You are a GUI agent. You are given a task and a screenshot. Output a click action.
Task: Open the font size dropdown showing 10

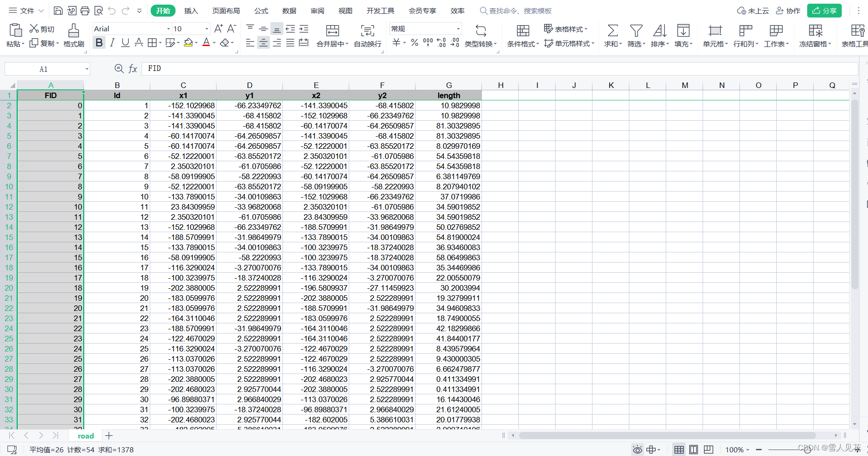pos(206,29)
